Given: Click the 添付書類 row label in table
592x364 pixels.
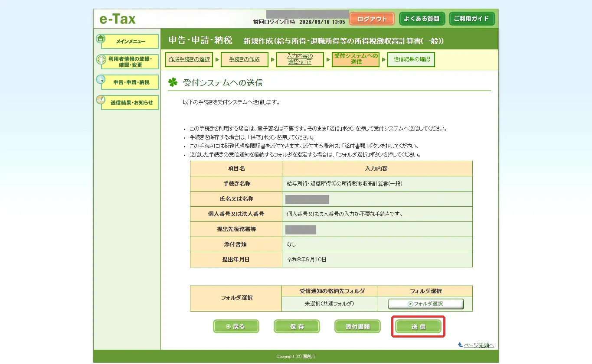Looking at the screenshot, I should point(236,244).
